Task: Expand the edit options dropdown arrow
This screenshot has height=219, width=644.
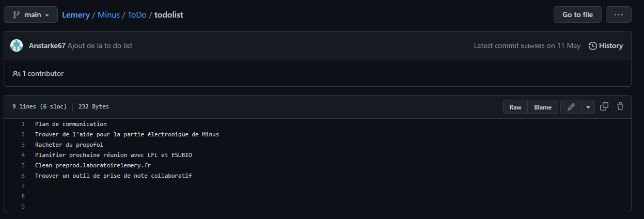Action: pyautogui.click(x=588, y=107)
